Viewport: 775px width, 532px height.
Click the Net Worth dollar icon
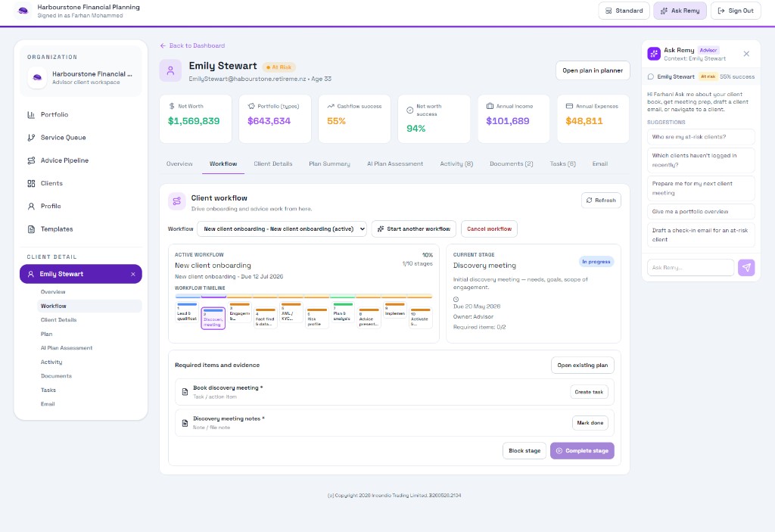[x=172, y=106]
